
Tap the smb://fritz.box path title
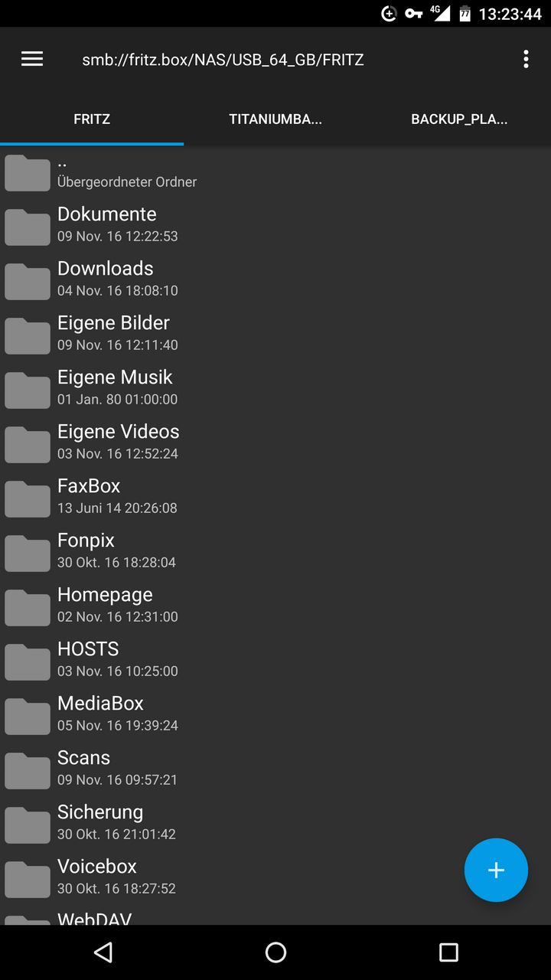tap(223, 60)
